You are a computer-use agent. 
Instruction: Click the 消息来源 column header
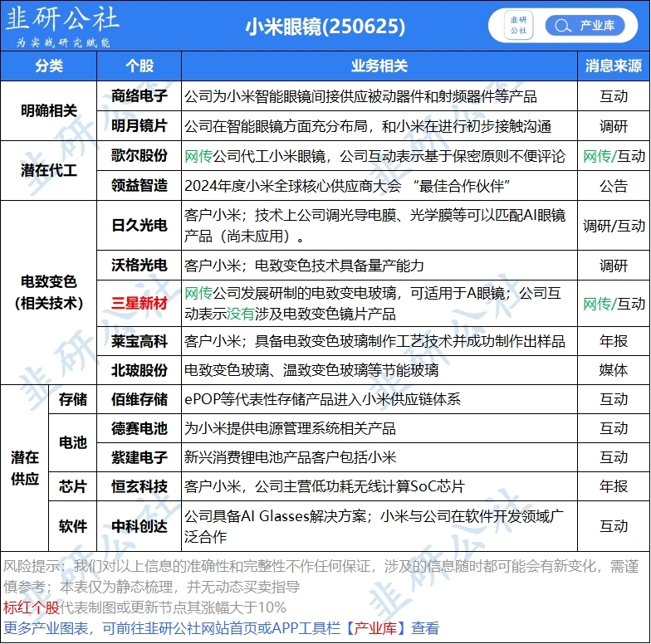pos(614,66)
